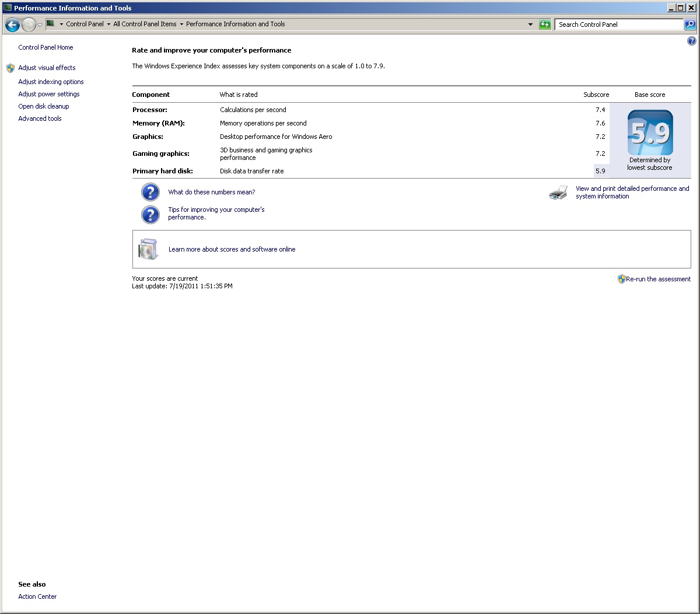Select the "Gaming graphics:" component label
The width and height of the screenshot is (700, 614).
point(161,153)
